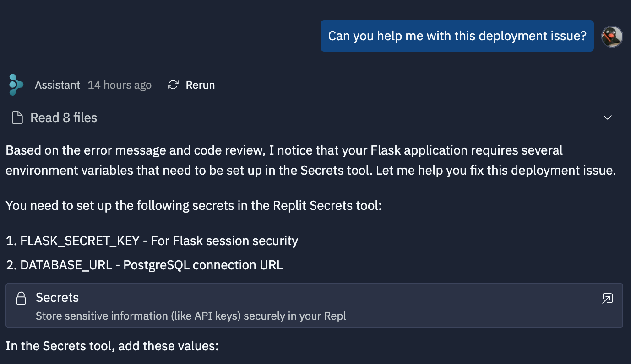Open the Secrets card title
This screenshot has width=631, height=364.
57,298
